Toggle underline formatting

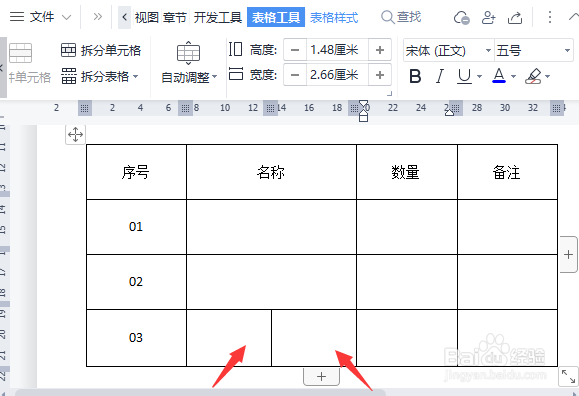point(465,76)
